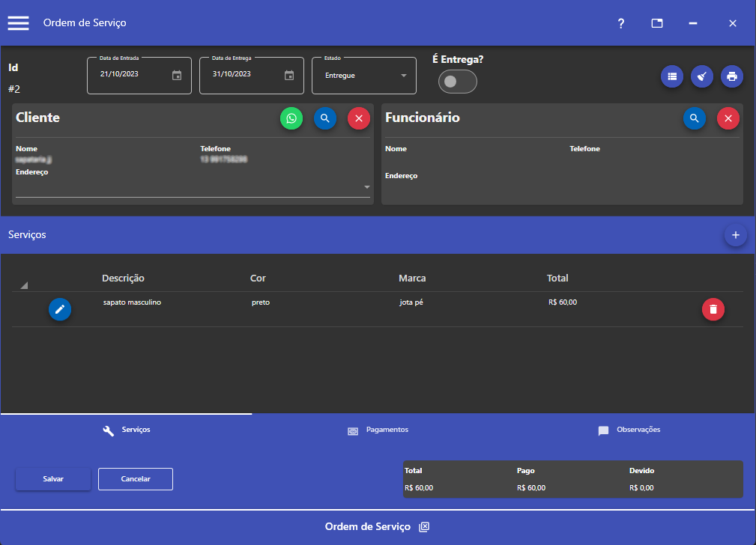The height and width of the screenshot is (545, 756).
Task: Search for a Funcionário
Action: click(695, 118)
